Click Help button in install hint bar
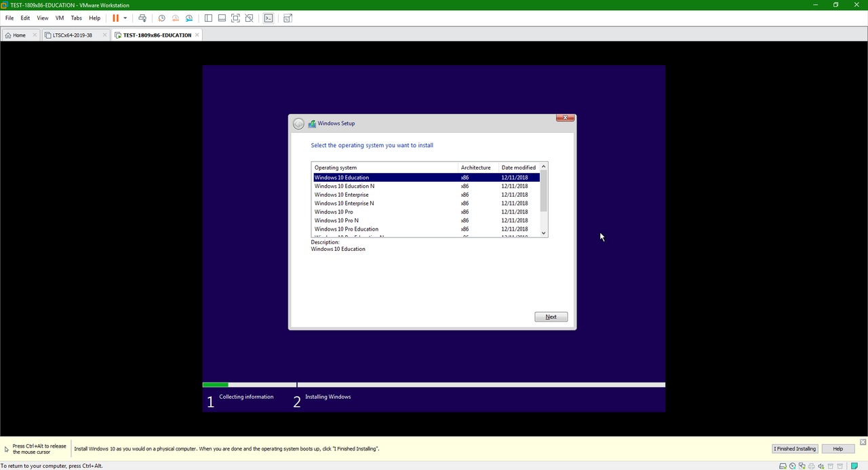 838,449
